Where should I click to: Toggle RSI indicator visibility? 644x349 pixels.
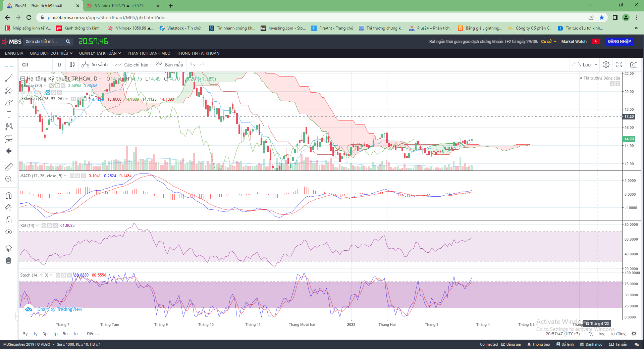tap(44, 226)
